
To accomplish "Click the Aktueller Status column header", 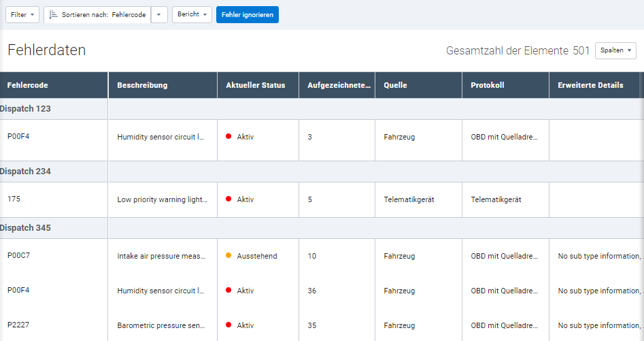I will 256,85.
